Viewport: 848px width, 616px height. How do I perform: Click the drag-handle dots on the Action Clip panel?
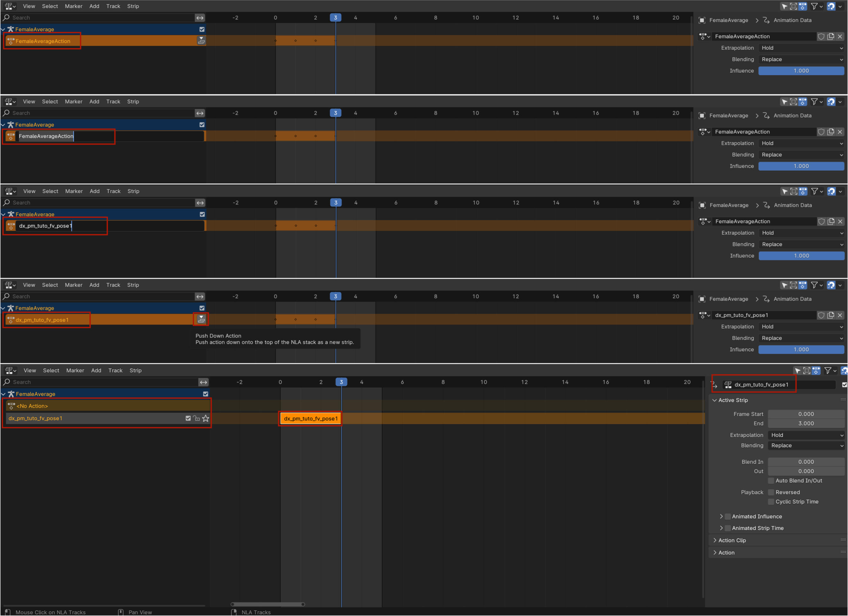click(843, 540)
